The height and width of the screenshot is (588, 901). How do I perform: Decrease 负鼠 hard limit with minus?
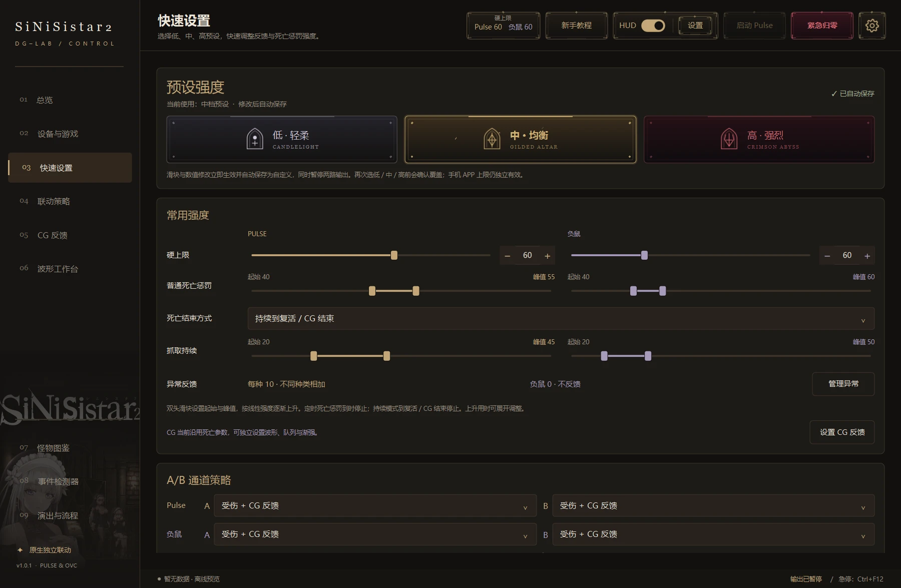point(827,256)
